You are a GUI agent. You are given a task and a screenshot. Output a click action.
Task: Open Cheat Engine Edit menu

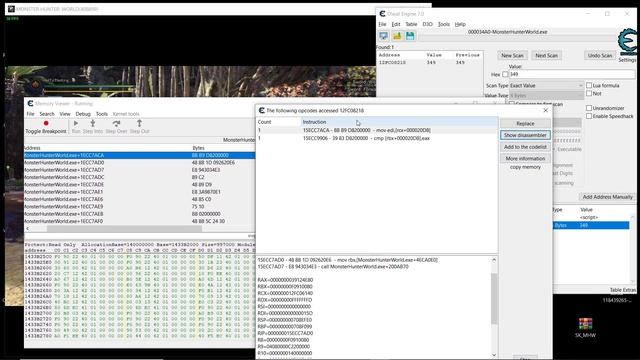click(396, 24)
